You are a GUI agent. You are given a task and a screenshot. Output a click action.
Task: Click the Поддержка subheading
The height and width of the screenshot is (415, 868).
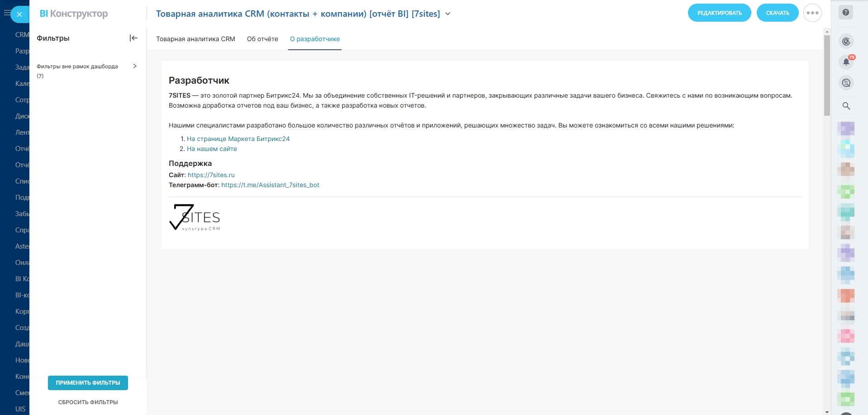[190, 163]
